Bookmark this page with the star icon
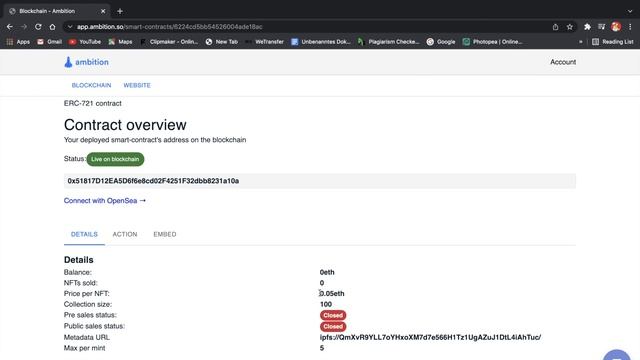The height and width of the screenshot is (360, 640). (x=570, y=27)
